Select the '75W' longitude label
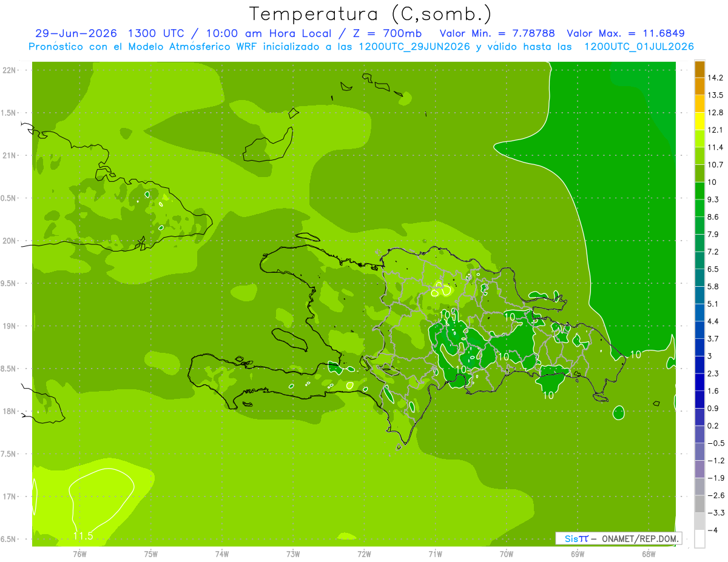 151,554
